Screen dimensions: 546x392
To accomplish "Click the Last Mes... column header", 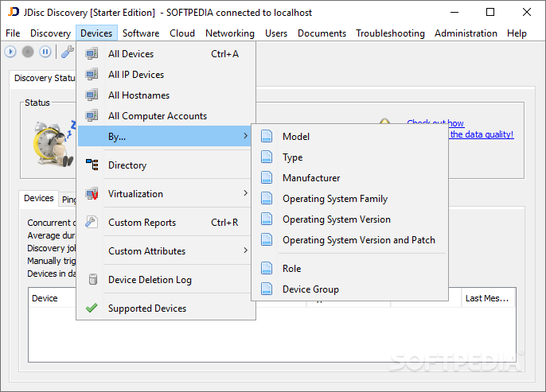I will pos(488,298).
